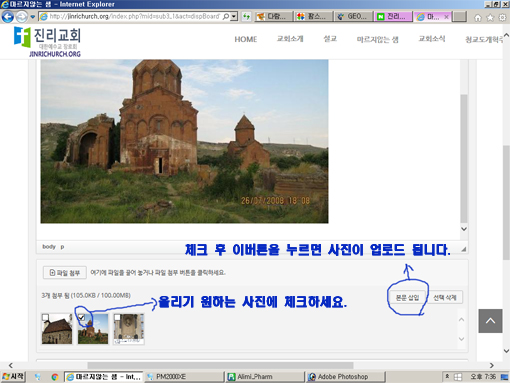
Task: Open the 교회소개 menu item
Action: (290, 39)
